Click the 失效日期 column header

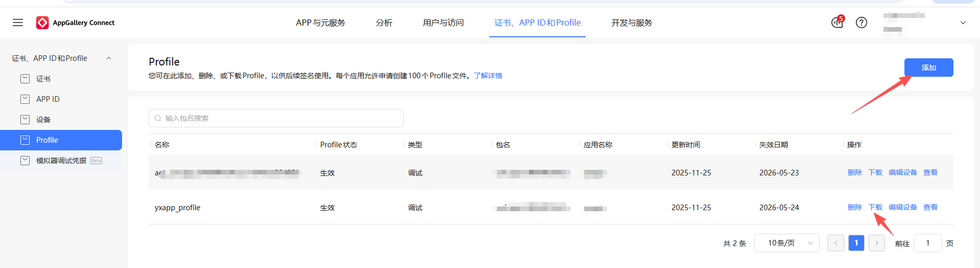click(774, 145)
